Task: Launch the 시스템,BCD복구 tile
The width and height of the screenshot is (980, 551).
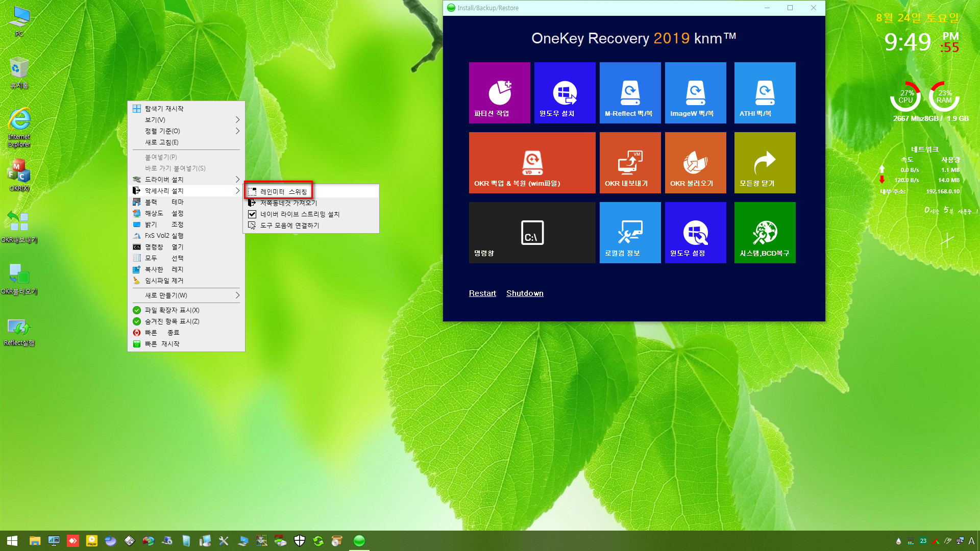Action: (x=765, y=233)
